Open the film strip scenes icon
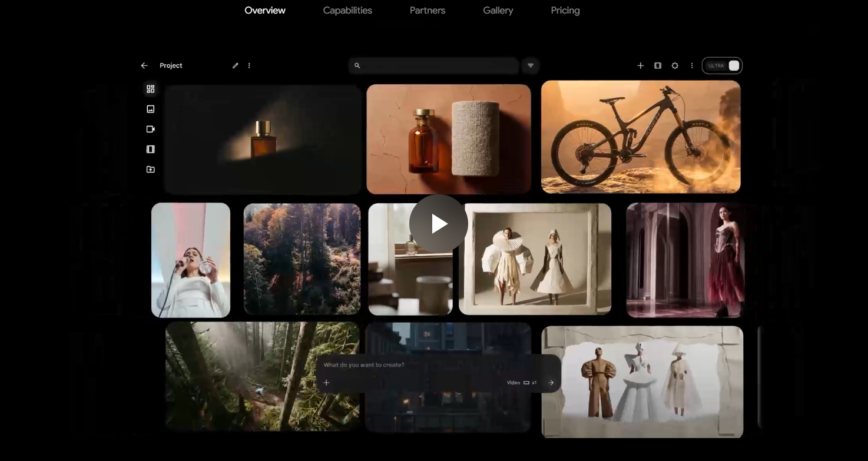This screenshot has width=868, height=461. click(x=151, y=150)
